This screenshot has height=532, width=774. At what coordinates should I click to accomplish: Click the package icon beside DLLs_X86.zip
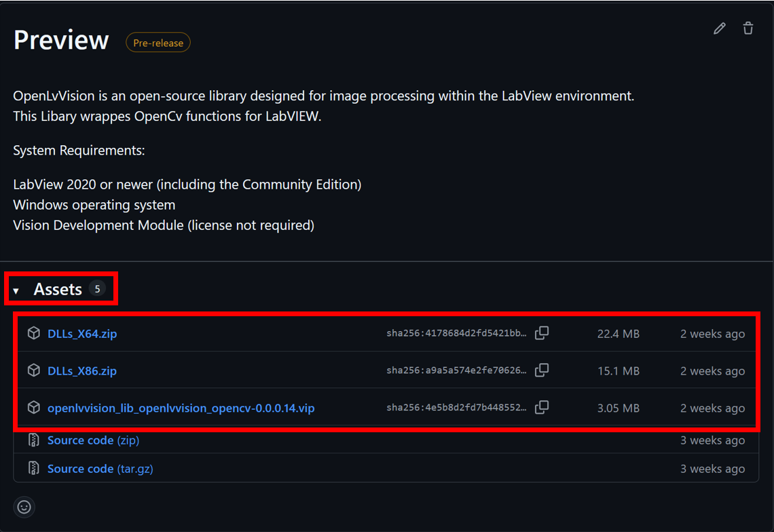pyautogui.click(x=33, y=370)
